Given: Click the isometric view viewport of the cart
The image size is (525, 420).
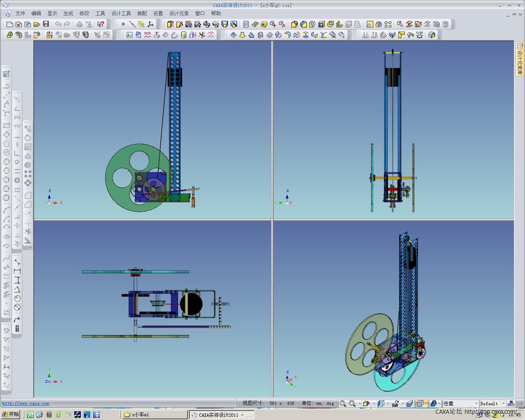Looking at the screenshot, I should tap(393, 309).
